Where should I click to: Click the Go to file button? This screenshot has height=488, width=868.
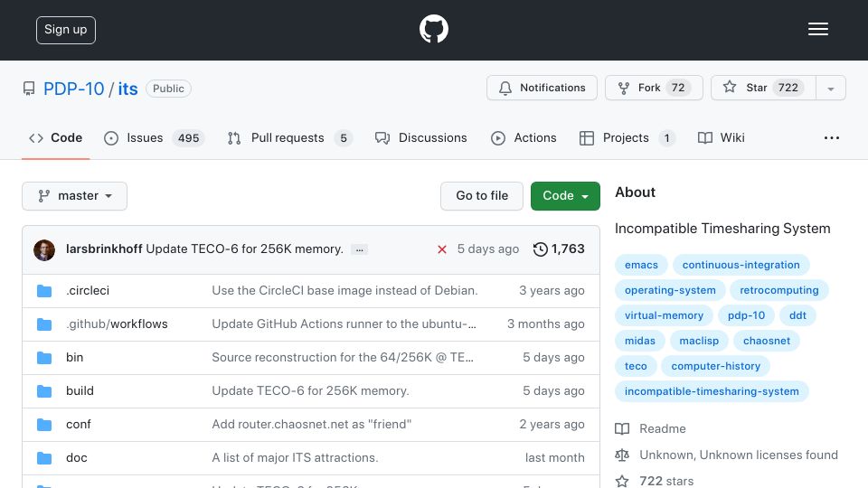(x=482, y=196)
